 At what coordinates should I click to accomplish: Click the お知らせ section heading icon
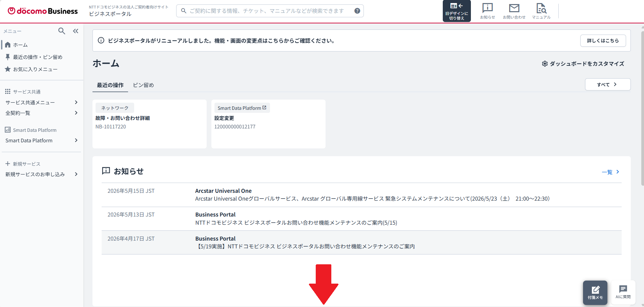(x=106, y=171)
